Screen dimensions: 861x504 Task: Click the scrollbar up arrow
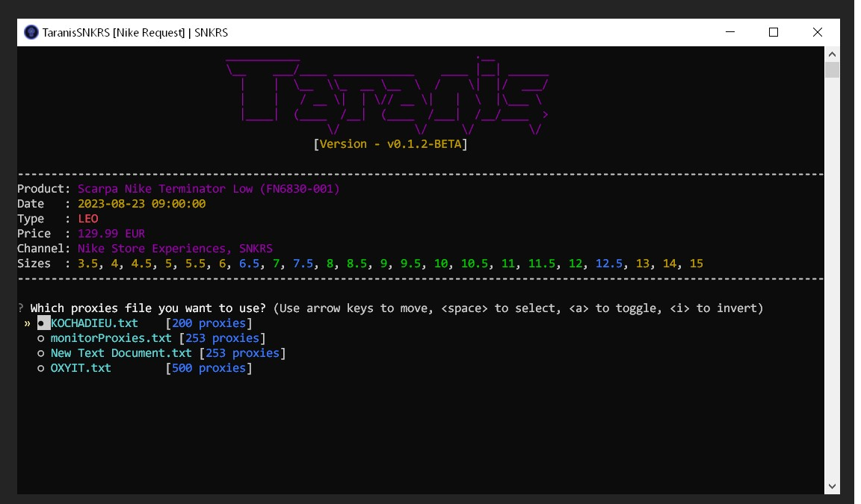pyautogui.click(x=832, y=54)
